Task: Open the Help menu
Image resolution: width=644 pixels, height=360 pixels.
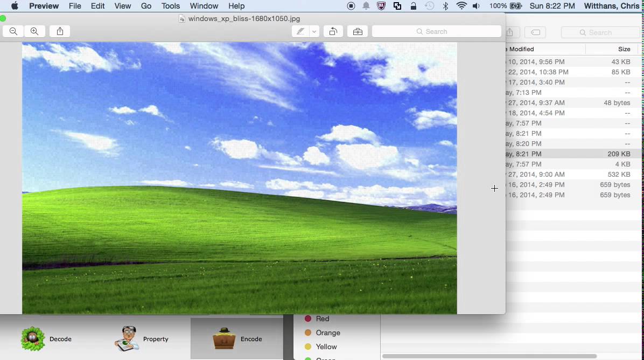Action: click(236, 6)
